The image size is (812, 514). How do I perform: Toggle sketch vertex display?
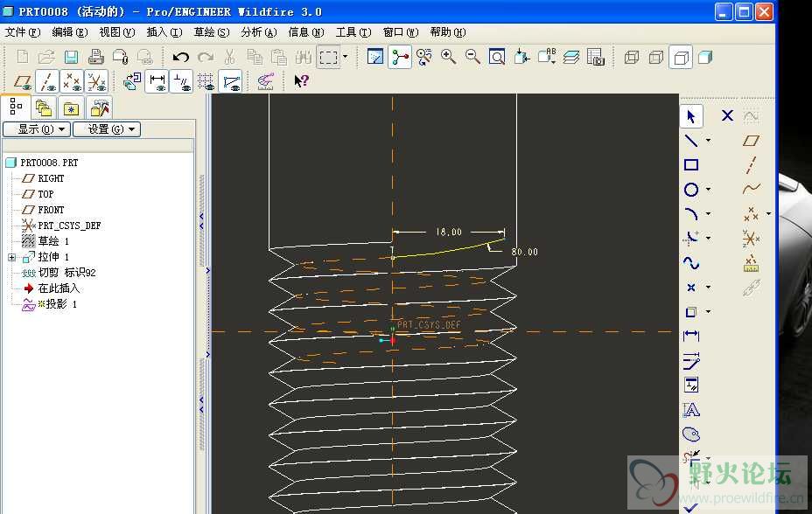pos(231,81)
